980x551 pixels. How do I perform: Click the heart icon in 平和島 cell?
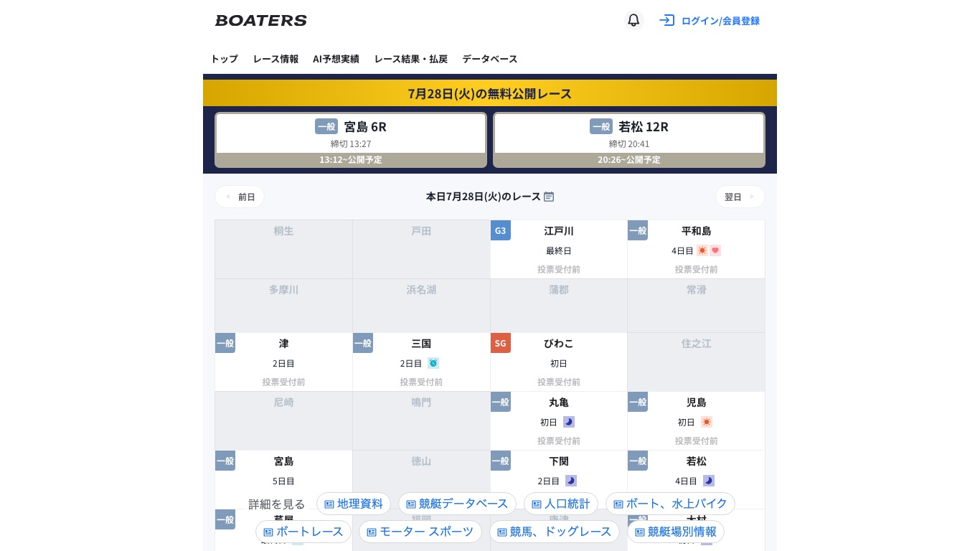coord(715,250)
